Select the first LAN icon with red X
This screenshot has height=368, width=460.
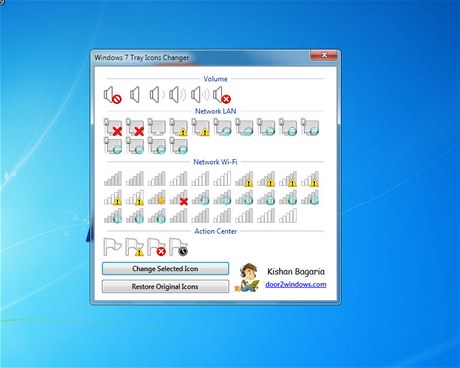click(113, 127)
